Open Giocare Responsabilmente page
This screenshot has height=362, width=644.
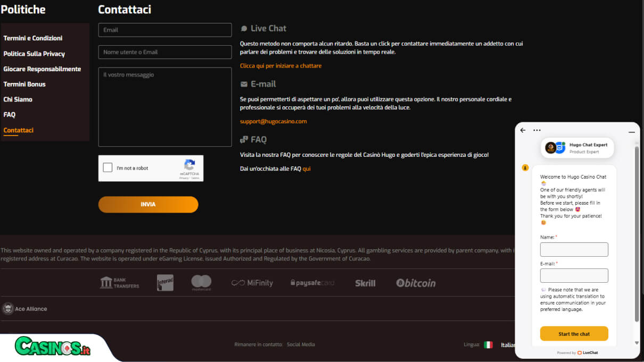point(42,69)
